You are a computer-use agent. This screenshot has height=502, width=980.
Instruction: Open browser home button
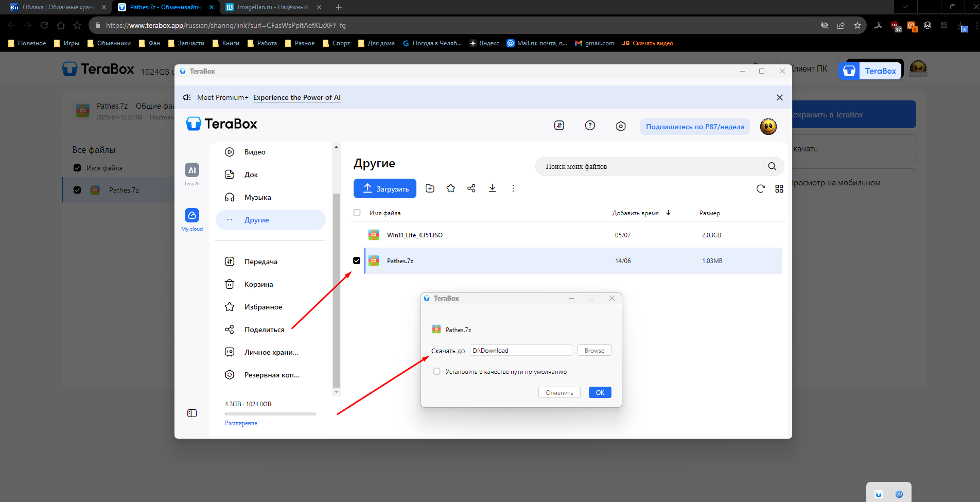click(61, 25)
